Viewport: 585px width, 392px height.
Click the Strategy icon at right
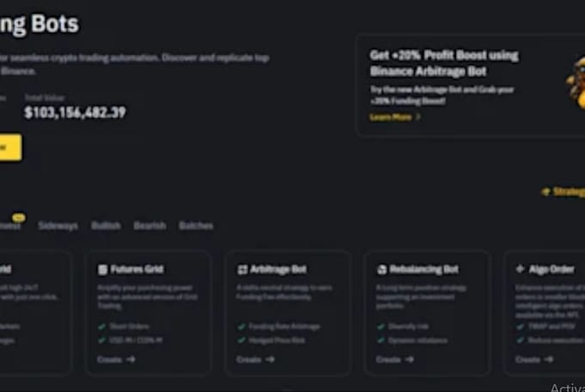click(545, 192)
